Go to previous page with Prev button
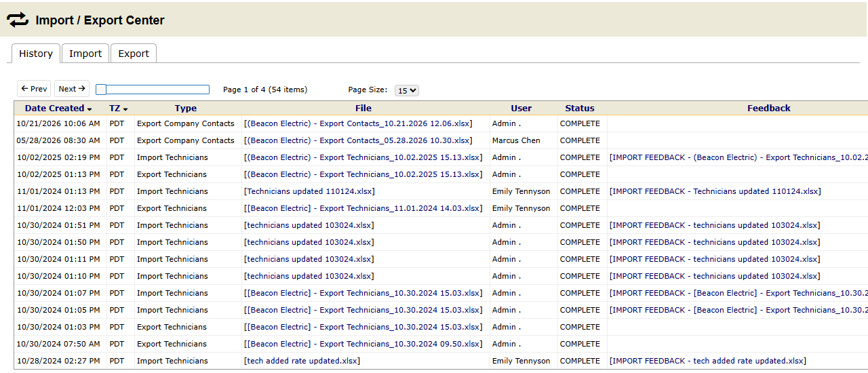The image size is (868, 373). click(34, 89)
